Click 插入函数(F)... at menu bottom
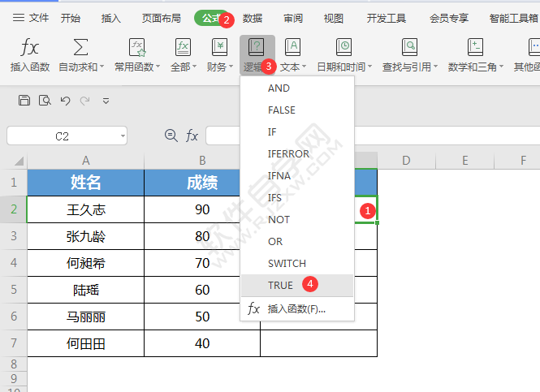This screenshot has height=392, width=540. [x=297, y=308]
